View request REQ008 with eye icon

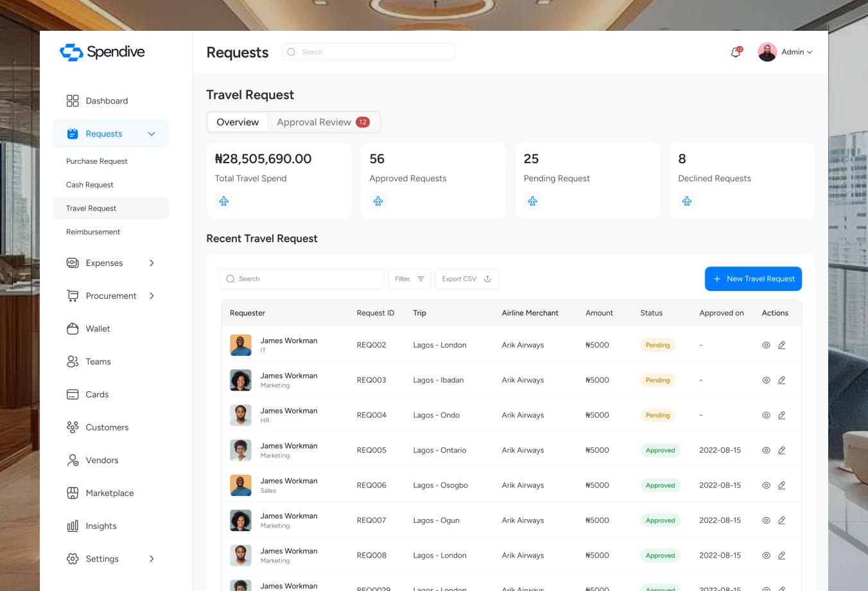click(x=766, y=556)
